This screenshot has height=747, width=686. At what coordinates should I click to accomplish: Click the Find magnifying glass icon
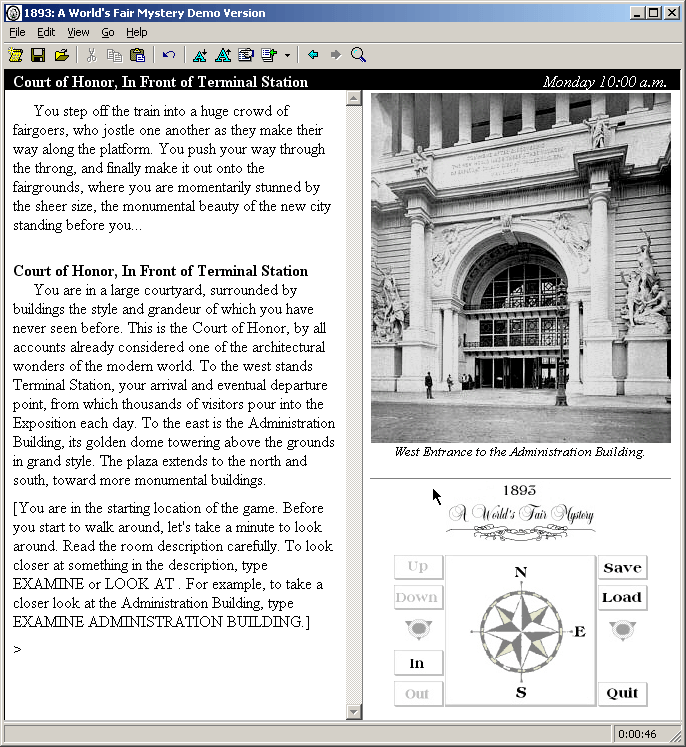358,55
